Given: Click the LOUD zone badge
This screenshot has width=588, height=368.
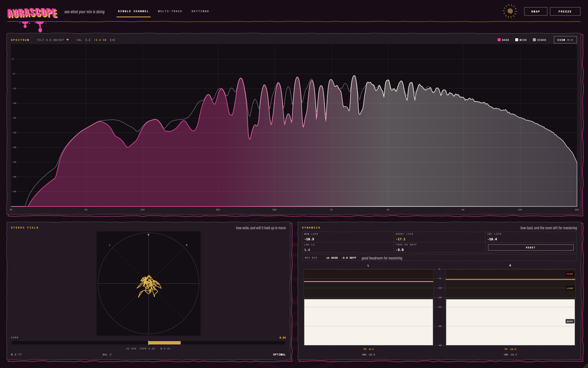Looking at the screenshot, I should (570, 288).
